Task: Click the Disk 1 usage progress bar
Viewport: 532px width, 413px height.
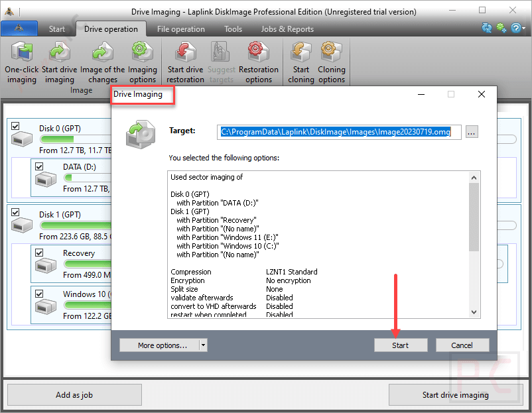Action: click(x=76, y=225)
